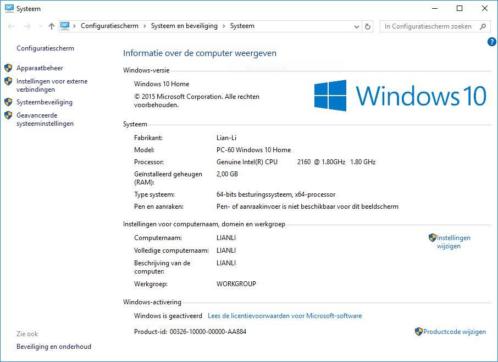Click Instellingen wijzigen link
The image size is (498, 362).
point(453,242)
